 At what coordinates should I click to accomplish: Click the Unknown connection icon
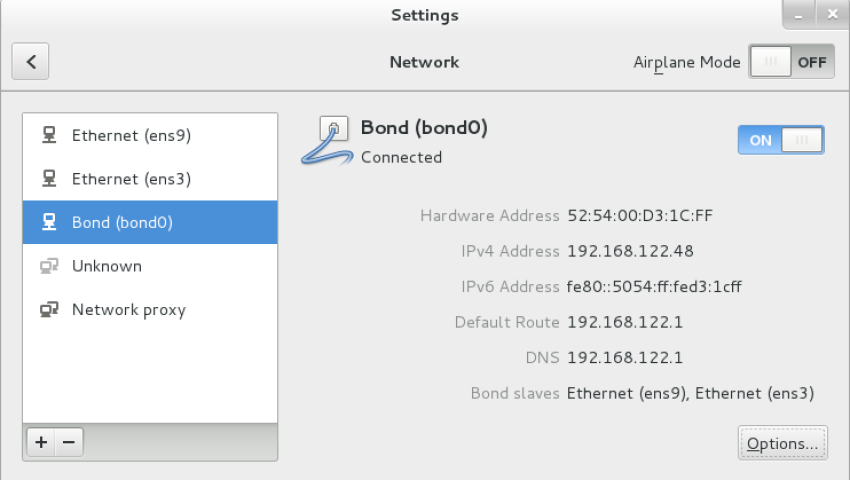tap(48, 266)
